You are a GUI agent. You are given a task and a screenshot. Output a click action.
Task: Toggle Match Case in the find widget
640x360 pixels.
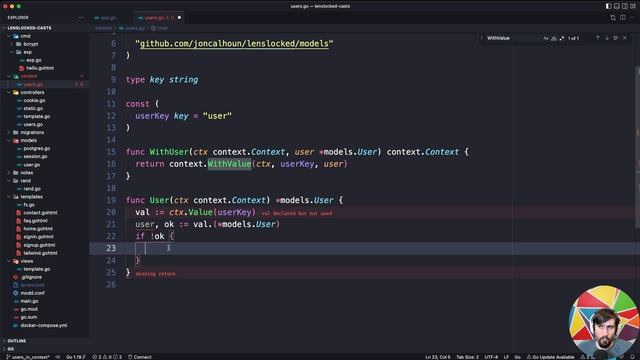tap(546, 38)
